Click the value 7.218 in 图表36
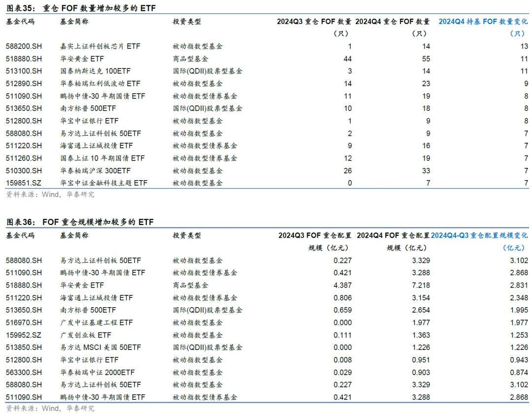 (421, 286)
